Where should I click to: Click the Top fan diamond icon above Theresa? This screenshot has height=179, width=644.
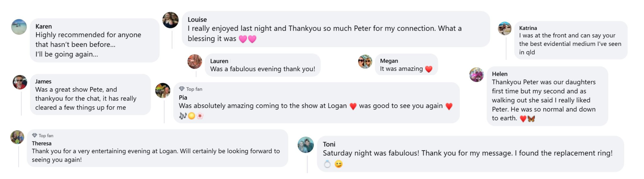[x=34, y=135]
